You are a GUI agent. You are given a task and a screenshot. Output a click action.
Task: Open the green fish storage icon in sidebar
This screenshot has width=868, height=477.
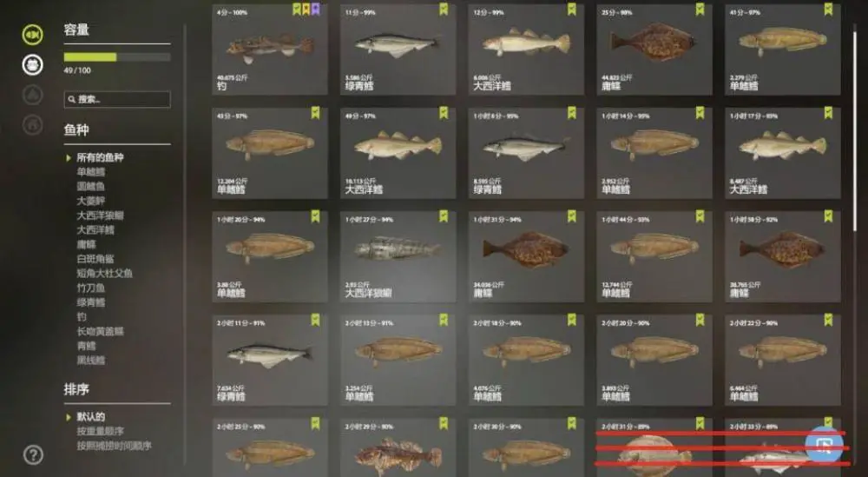click(x=33, y=35)
